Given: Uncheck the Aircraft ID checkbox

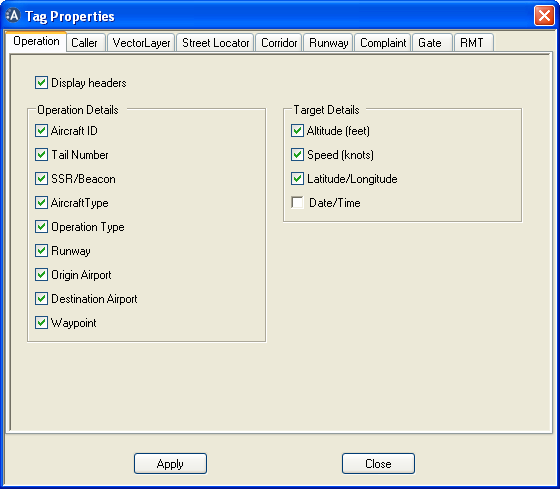Looking at the screenshot, I should [x=41, y=130].
